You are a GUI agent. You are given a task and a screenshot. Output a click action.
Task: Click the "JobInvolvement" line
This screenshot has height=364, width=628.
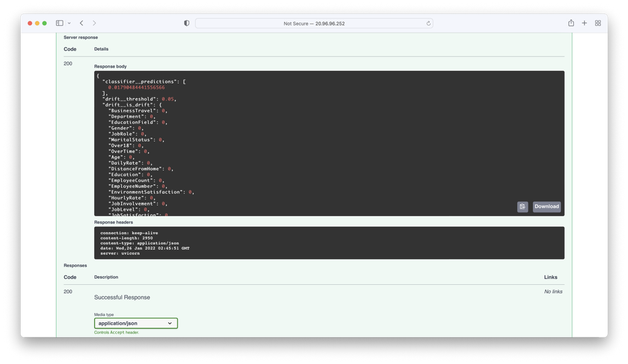coord(138,204)
